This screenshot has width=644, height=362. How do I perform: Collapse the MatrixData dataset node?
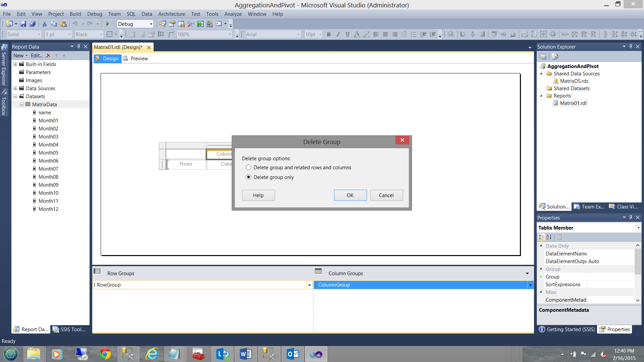click(21, 105)
